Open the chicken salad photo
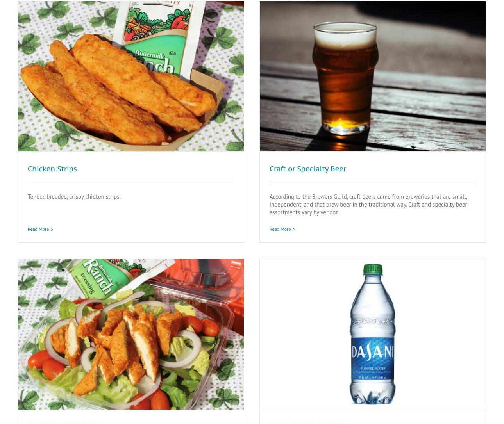 [131, 334]
